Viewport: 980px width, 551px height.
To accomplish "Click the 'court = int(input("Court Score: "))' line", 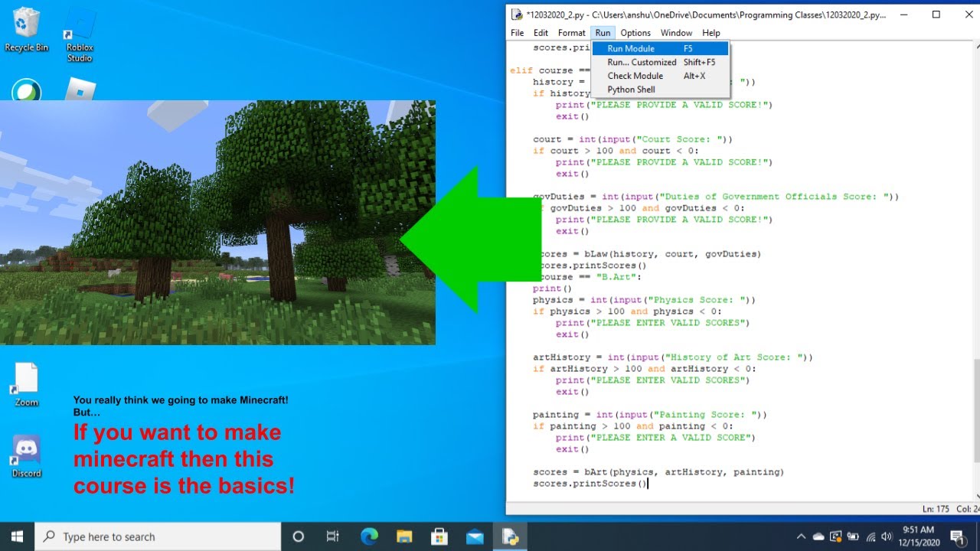I will [x=632, y=139].
